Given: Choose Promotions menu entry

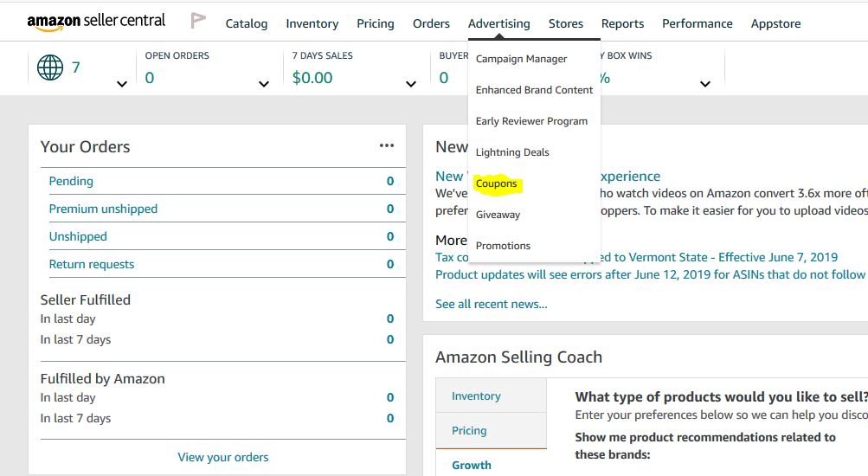Looking at the screenshot, I should [x=503, y=246].
